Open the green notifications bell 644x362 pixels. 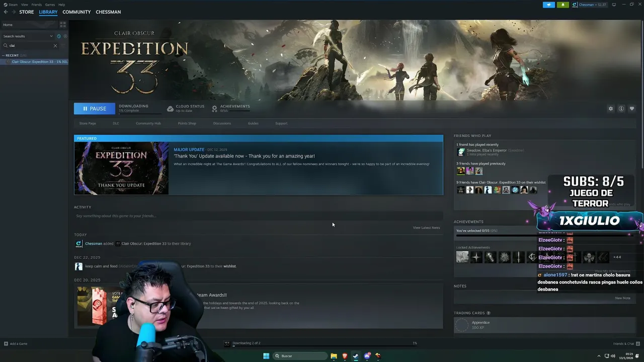[562, 5]
